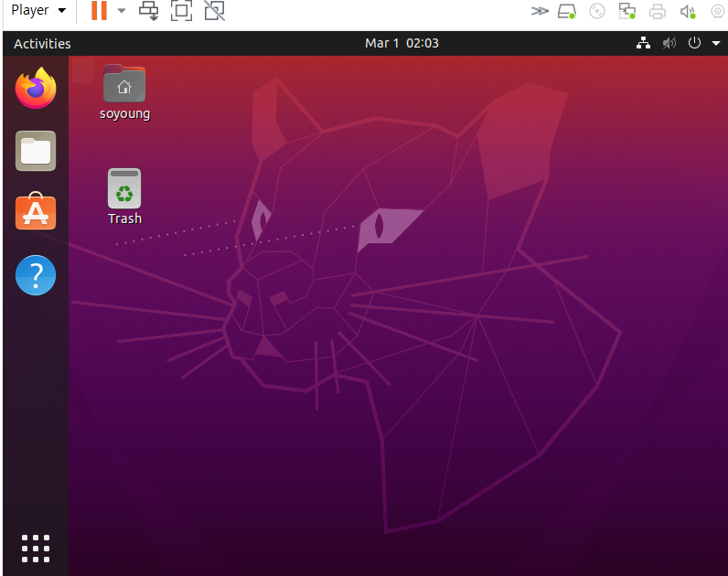728x576 pixels.
Task: Enter full screen mode
Action: tap(181, 10)
